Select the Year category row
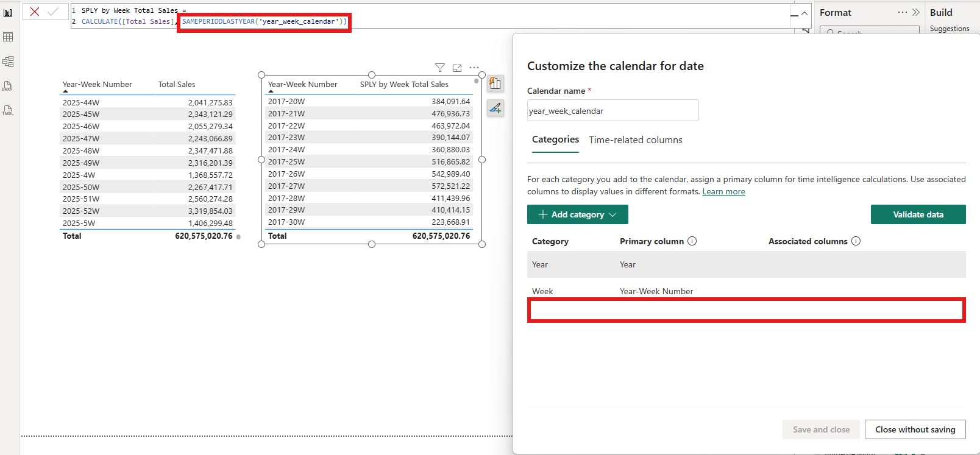This screenshot has height=455, width=980. (746, 264)
